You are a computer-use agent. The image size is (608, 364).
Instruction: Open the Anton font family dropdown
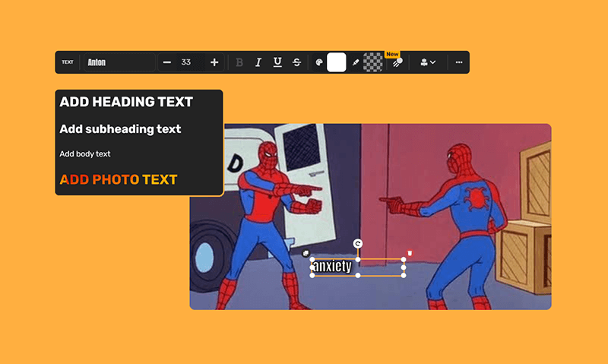pyautogui.click(x=119, y=62)
